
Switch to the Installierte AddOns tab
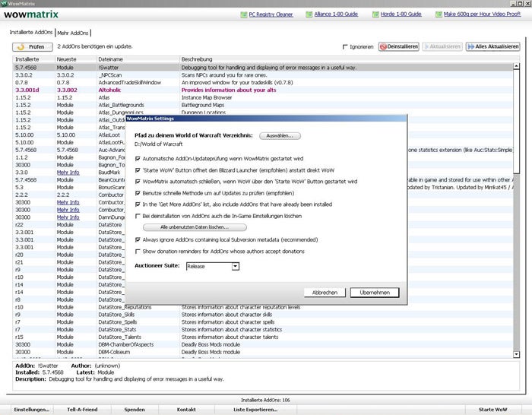31,32
